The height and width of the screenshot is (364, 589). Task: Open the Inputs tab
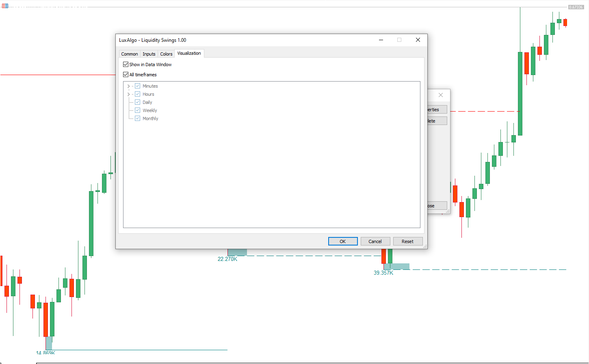(x=149, y=54)
